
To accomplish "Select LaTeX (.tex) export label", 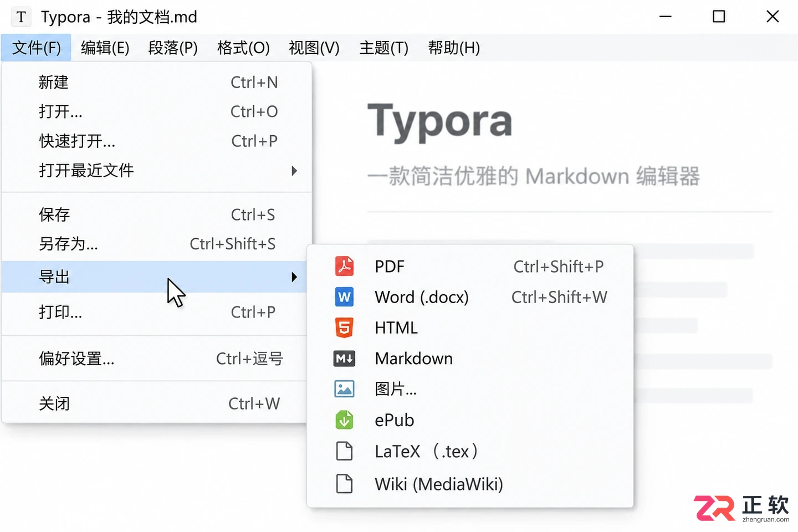I will [426, 451].
